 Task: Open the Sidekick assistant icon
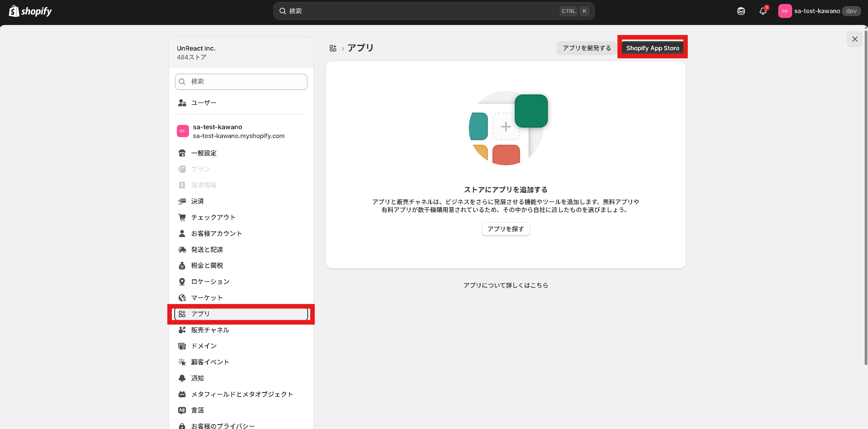[741, 11]
